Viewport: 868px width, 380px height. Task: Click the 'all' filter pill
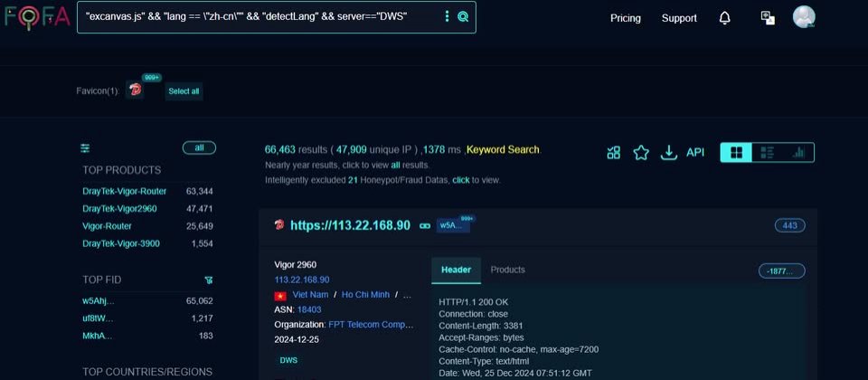pyautogui.click(x=199, y=147)
